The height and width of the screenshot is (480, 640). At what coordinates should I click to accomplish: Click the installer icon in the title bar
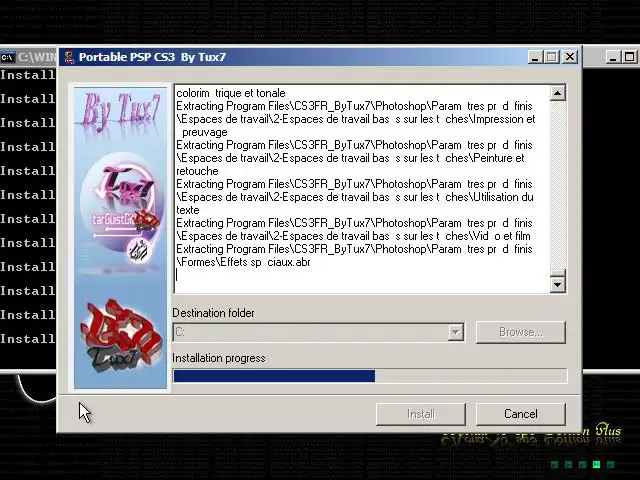[70, 57]
